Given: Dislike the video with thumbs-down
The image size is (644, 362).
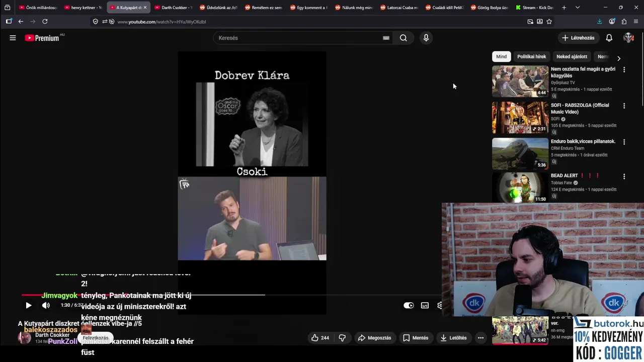Looking at the screenshot, I should point(342,338).
